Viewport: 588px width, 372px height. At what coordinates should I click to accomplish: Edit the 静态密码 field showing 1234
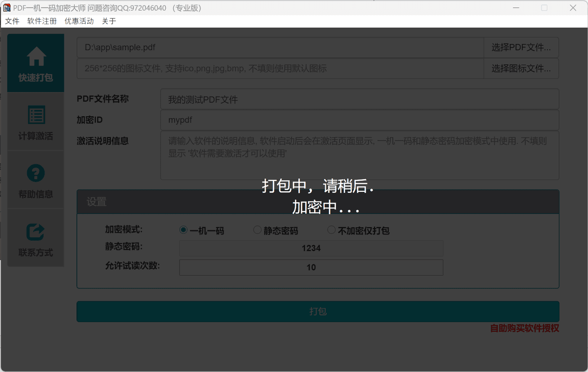click(311, 248)
